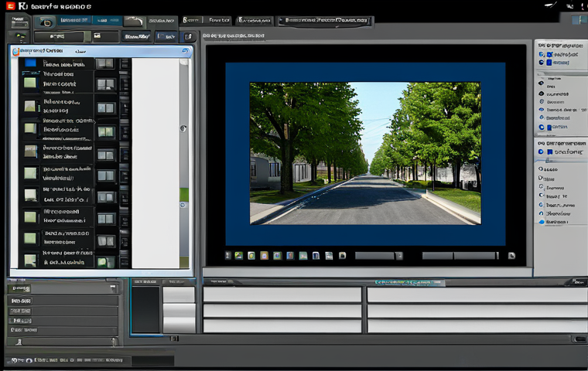Viewport: 588px width, 371px height.
Task: Click the top-left white track in the timeline
Action: tap(282, 294)
